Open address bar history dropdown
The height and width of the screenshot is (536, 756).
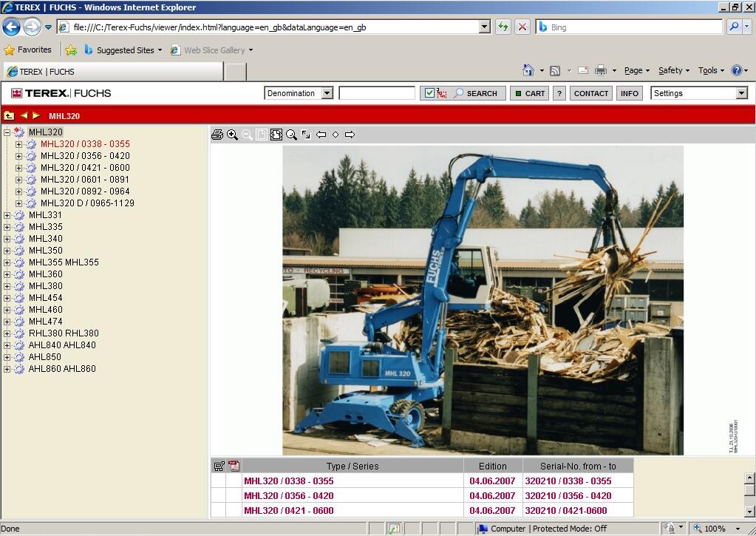click(485, 27)
